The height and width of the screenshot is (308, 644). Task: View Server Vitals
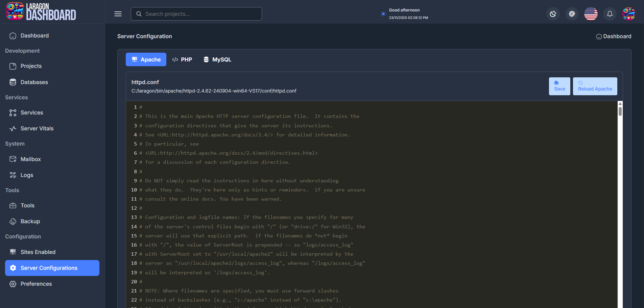pos(37,128)
